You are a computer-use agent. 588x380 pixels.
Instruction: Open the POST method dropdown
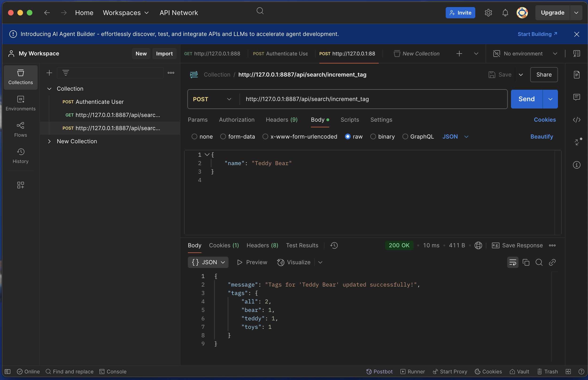tap(213, 99)
